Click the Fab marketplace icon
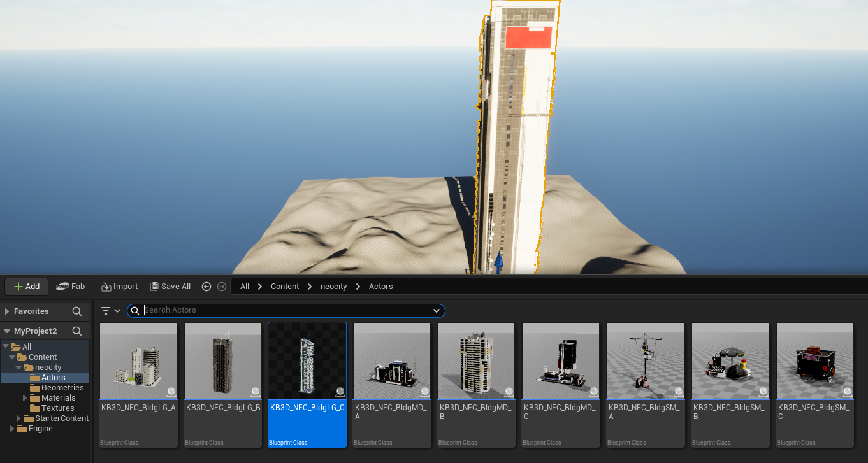The height and width of the screenshot is (463, 868). click(x=62, y=287)
